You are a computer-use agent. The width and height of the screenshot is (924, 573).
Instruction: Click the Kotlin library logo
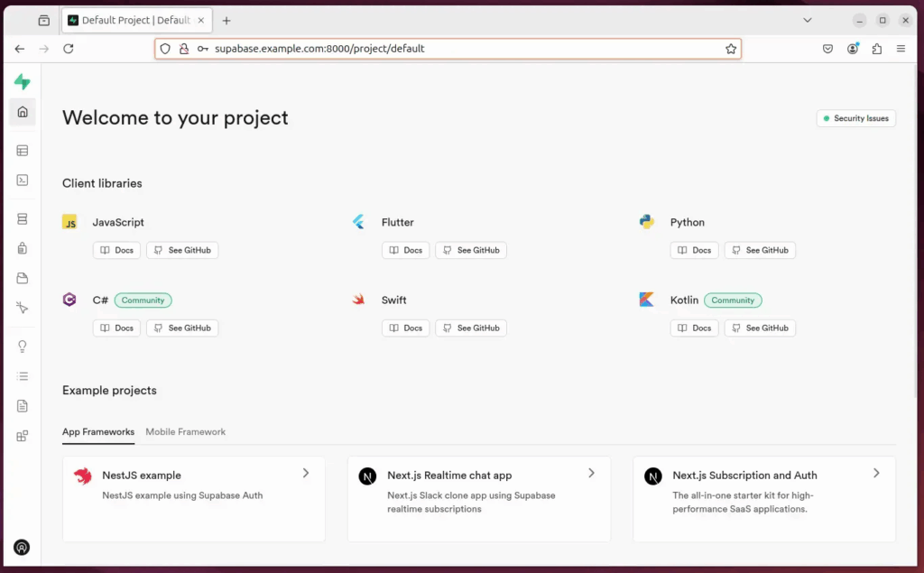pyautogui.click(x=646, y=300)
